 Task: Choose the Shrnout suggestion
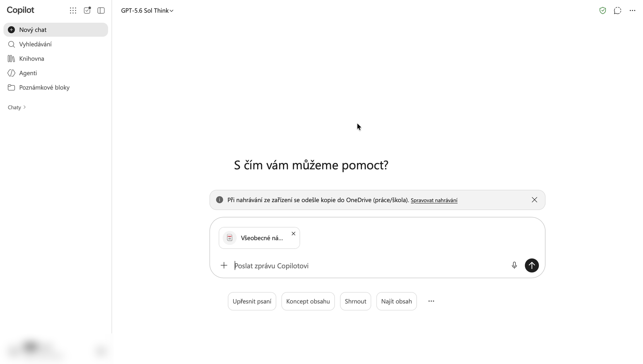[x=355, y=301]
